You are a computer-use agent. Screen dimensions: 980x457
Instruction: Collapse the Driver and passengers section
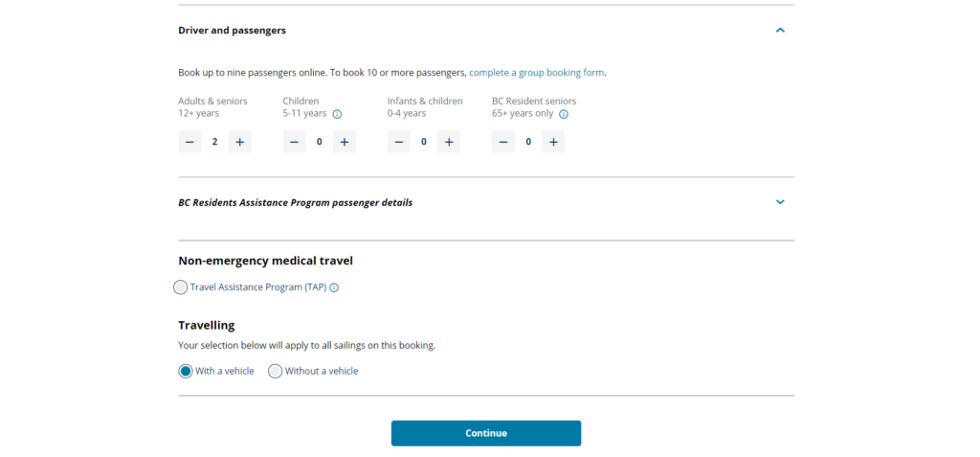780,31
